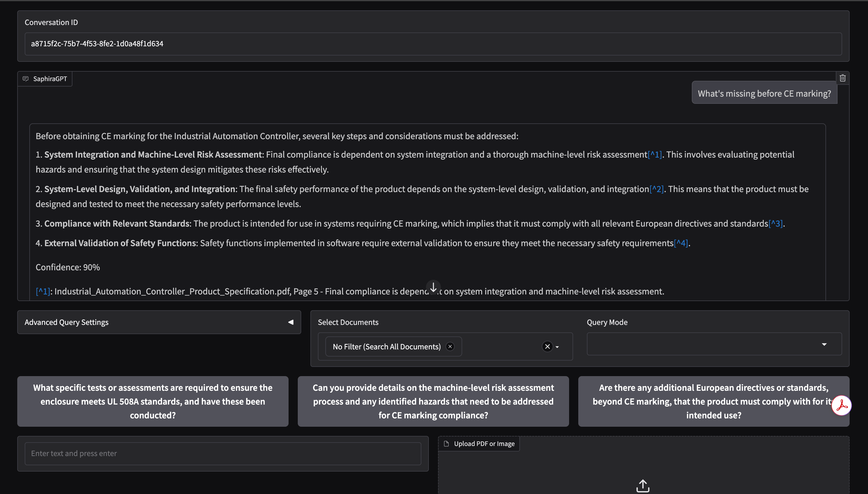The image size is (868, 494).
Task: Expand the Select Documents filter dropdown arrow
Action: 556,347
